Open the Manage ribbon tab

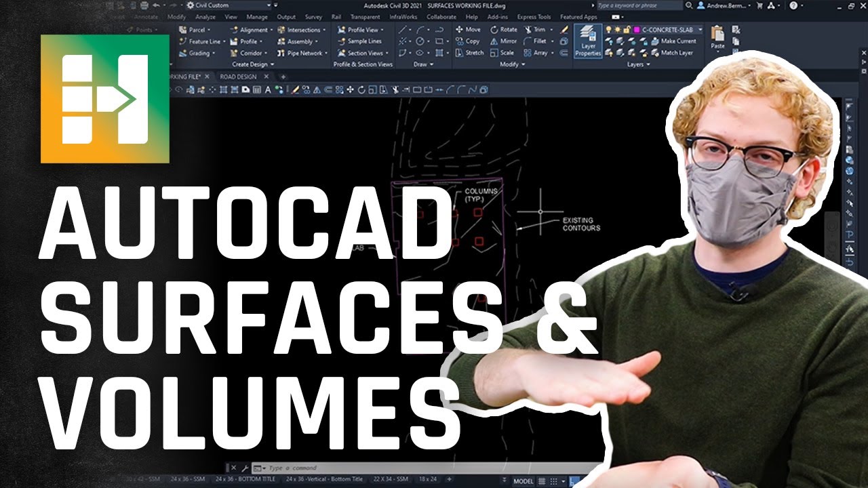click(257, 16)
